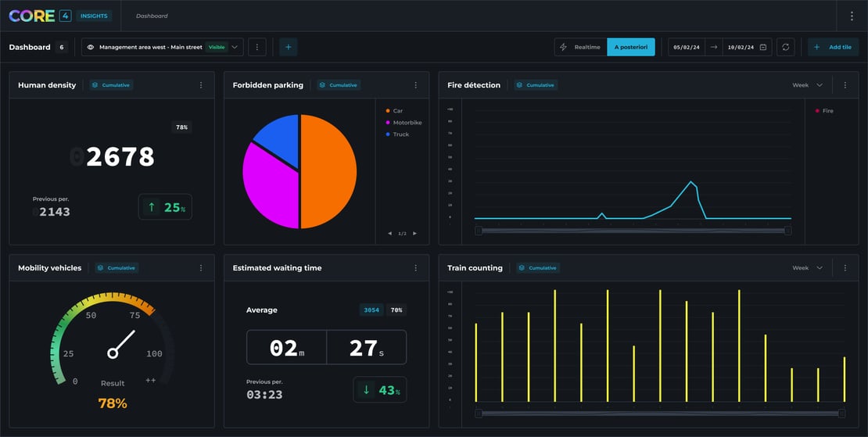The height and width of the screenshot is (437, 868).
Task: Click the Add tile button
Action: (833, 47)
